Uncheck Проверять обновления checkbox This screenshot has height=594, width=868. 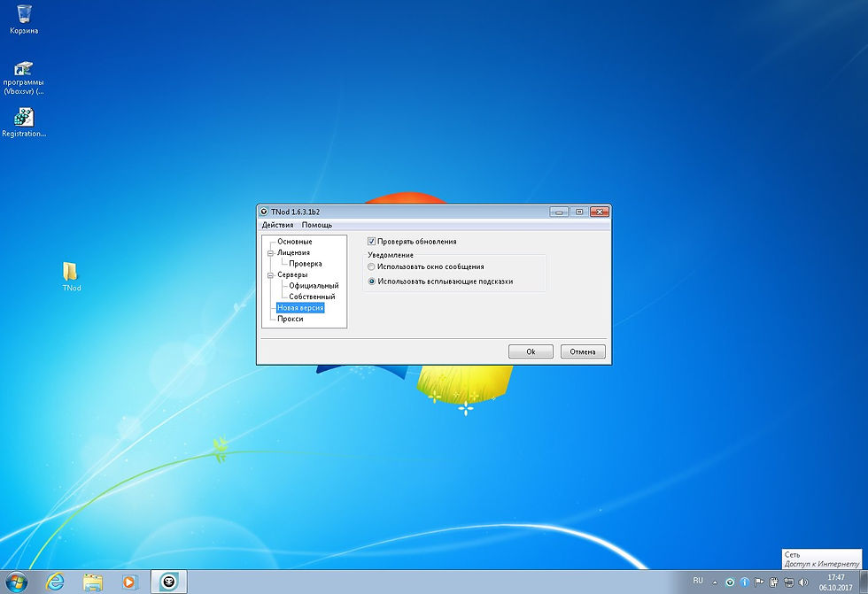[371, 242]
